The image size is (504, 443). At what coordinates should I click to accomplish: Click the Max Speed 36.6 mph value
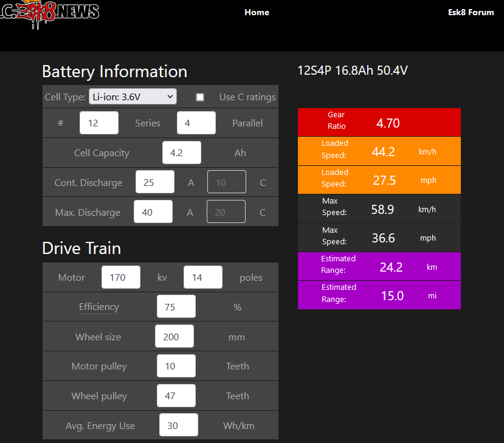(x=383, y=238)
